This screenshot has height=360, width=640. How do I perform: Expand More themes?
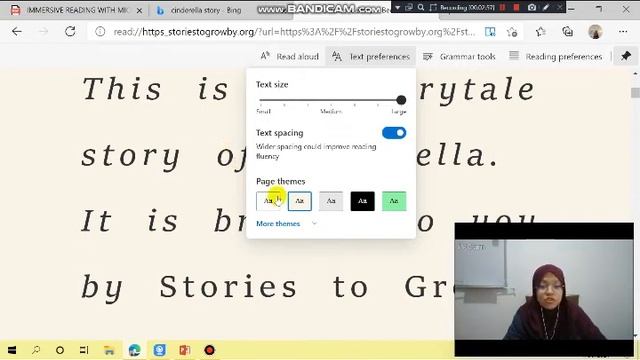point(286,224)
